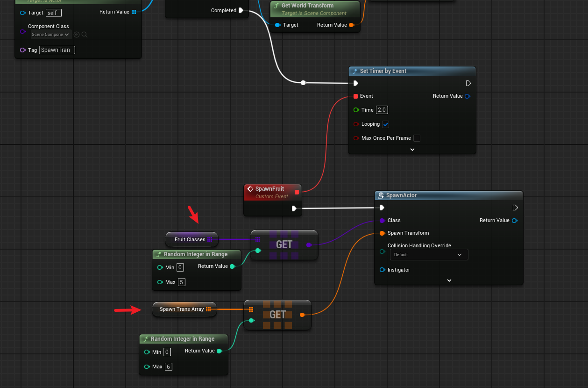Select the upper Random Integer in Range node title
588x388 pixels.
(x=197, y=254)
